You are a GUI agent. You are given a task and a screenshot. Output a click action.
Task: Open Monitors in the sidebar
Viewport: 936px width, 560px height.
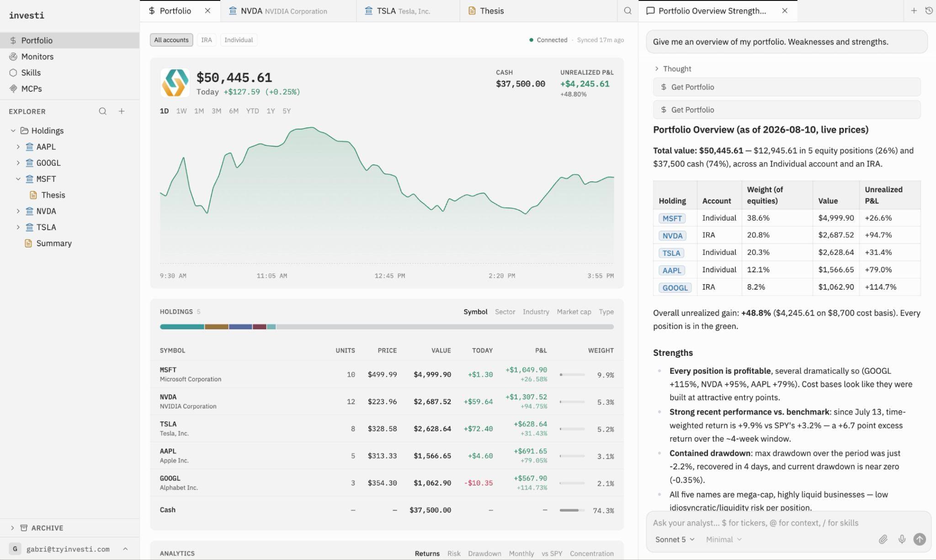pos(37,57)
